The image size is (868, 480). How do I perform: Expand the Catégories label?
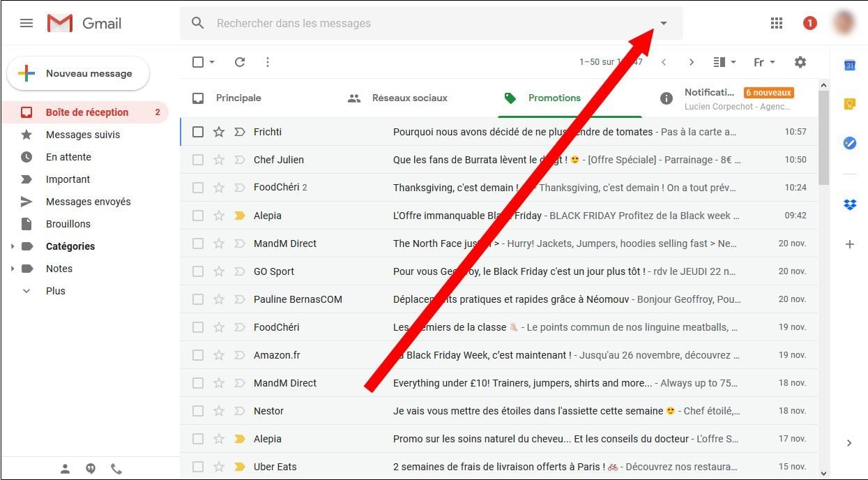12,246
